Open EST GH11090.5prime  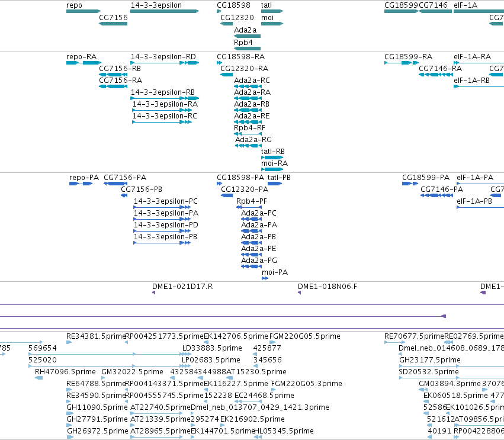97,407
